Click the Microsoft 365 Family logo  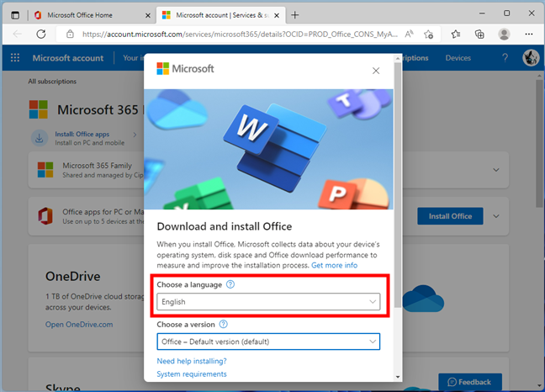pyautogui.click(x=45, y=170)
